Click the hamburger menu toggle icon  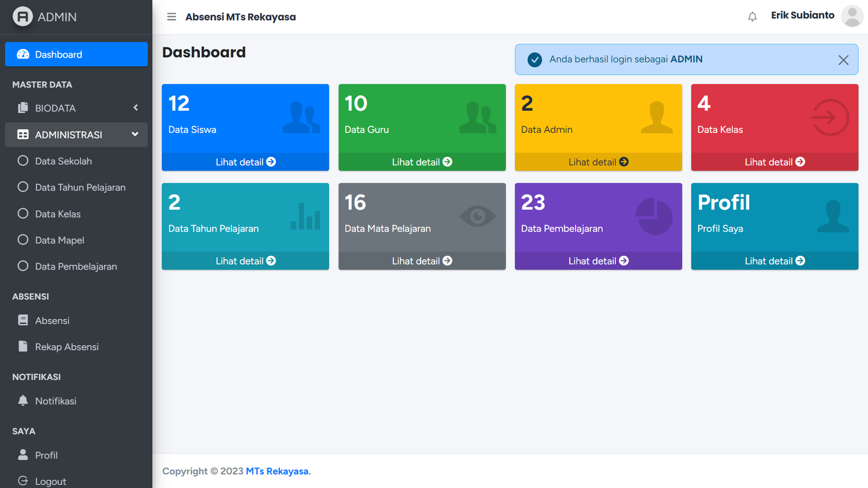171,17
